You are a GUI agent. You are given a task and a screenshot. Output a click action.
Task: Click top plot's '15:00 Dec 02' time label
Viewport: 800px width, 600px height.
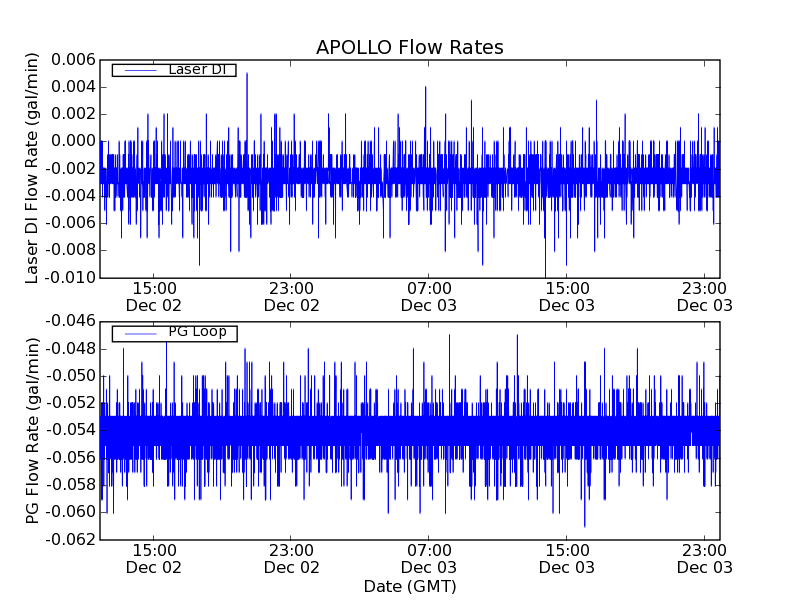[x=154, y=297]
